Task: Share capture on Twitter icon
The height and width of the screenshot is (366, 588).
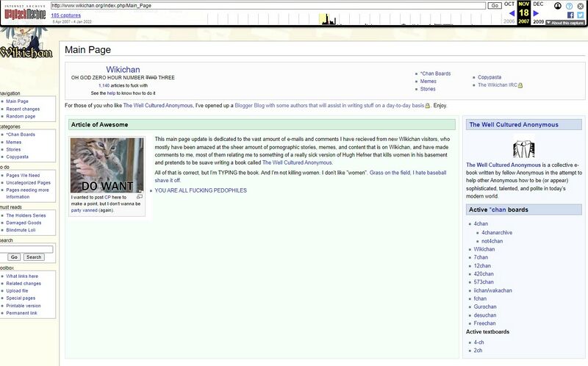Action: [581, 15]
